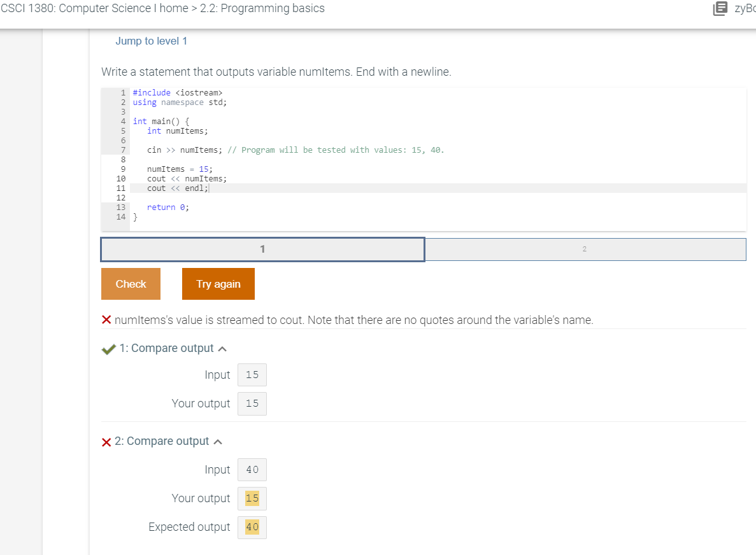
Task: Click the return 0; code line
Action: (168, 207)
